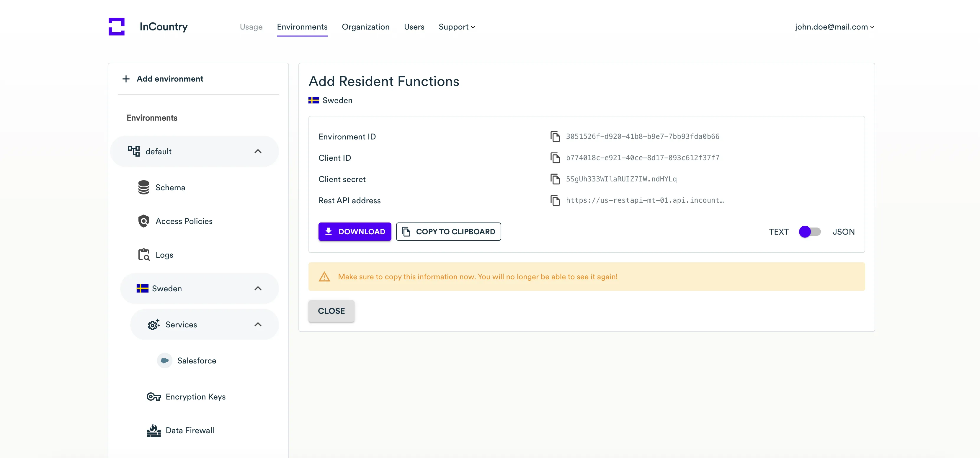Copy the Environment ID value icon
The image size is (980, 458).
point(555,136)
